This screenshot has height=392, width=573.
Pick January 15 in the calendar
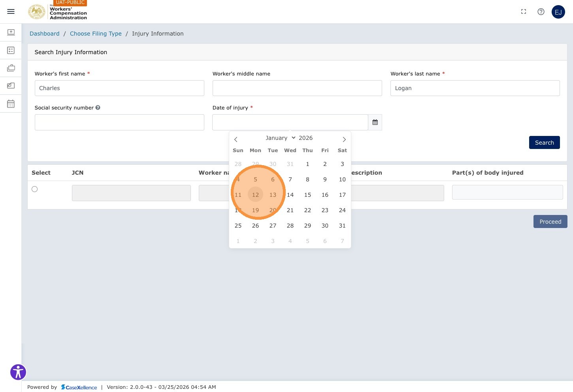[x=307, y=195]
